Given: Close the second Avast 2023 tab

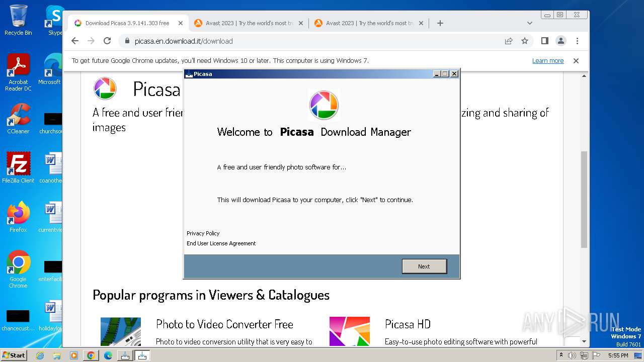Looking at the screenshot, I should coord(421,23).
